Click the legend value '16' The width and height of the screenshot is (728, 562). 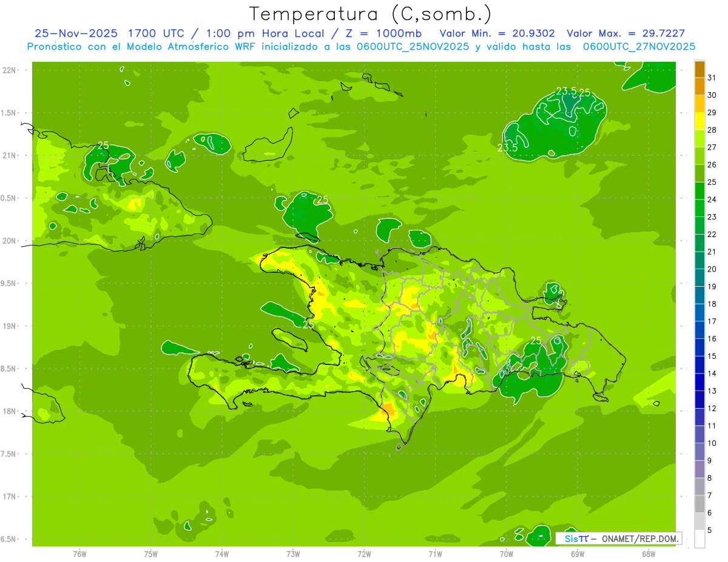712,339
